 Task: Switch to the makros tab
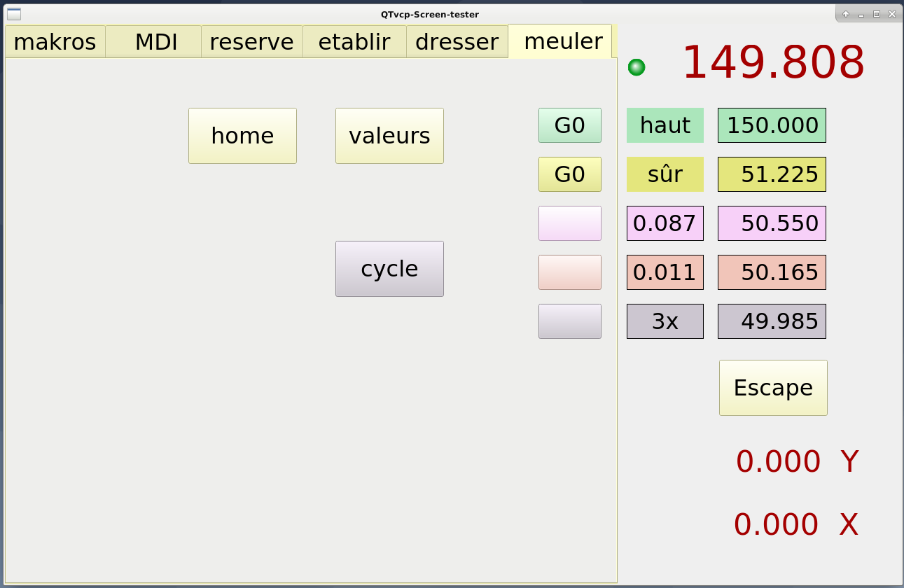click(x=55, y=42)
